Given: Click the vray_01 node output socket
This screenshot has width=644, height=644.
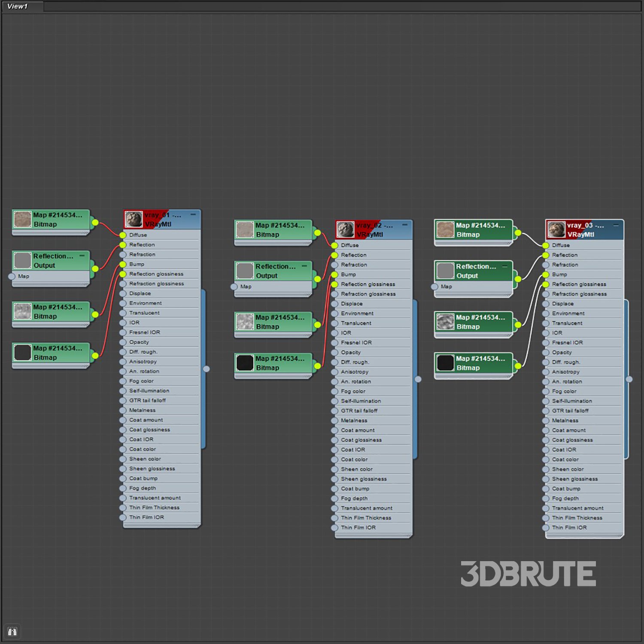Looking at the screenshot, I should coord(207,369).
